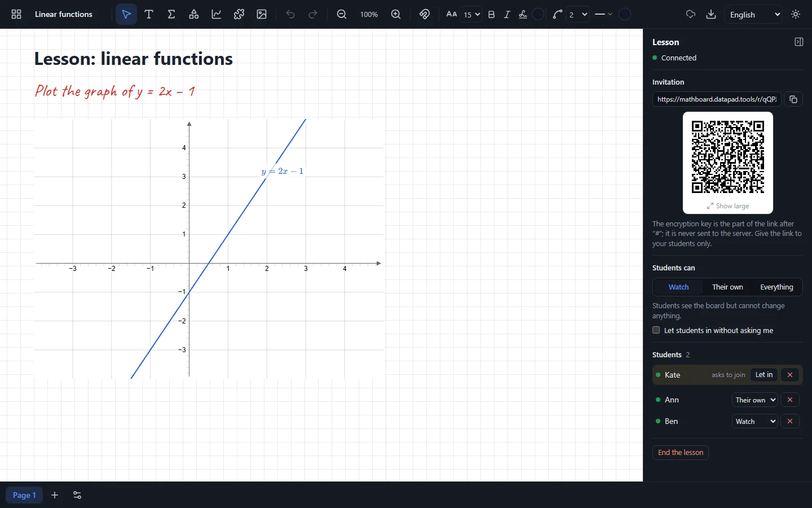Toggle light/dark theme
Screen dimensions: 812x508
796,14
